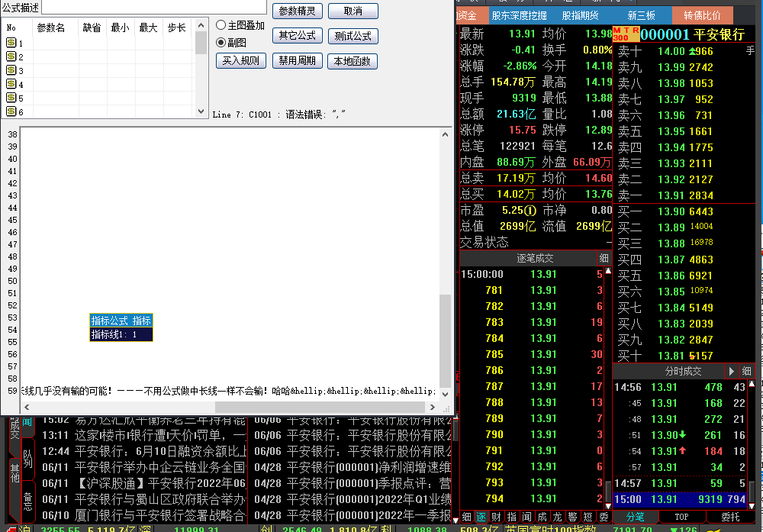This screenshot has width=763, height=532.
Task: Click the parameter 3 row icon
Action: click(x=11, y=70)
